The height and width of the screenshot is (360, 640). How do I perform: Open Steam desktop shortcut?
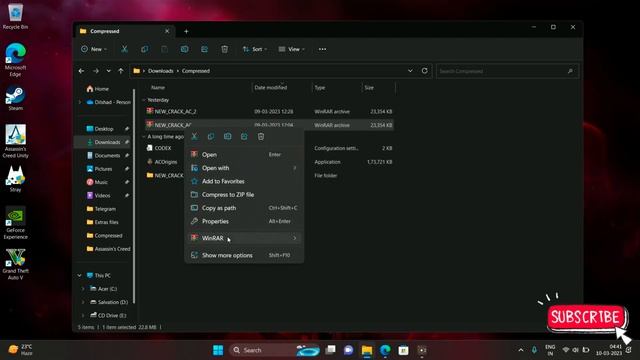[15, 98]
